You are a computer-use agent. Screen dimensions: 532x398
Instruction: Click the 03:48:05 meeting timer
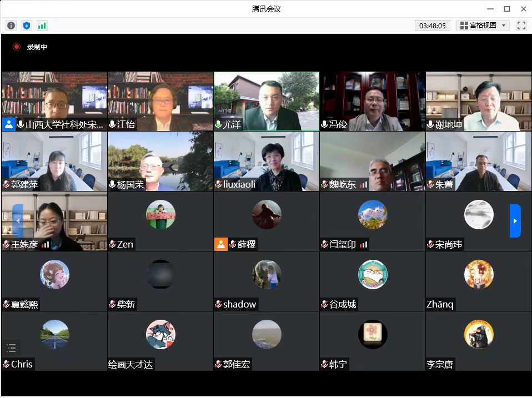(x=432, y=26)
